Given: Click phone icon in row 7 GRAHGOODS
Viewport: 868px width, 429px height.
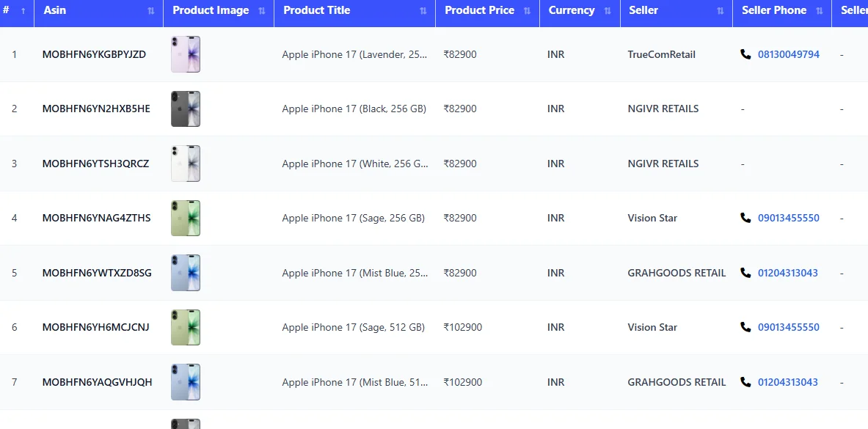Looking at the screenshot, I should pyautogui.click(x=745, y=382).
